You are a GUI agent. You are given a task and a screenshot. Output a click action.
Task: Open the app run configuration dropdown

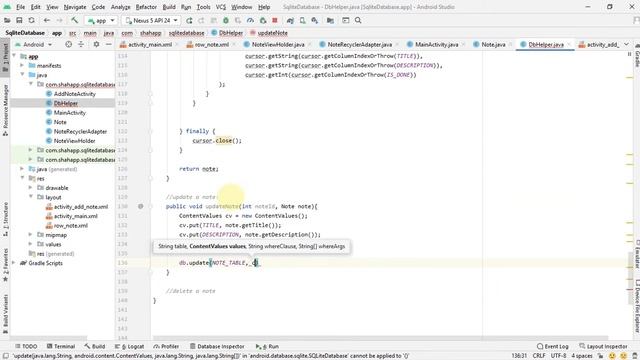pyautogui.click(x=101, y=20)
